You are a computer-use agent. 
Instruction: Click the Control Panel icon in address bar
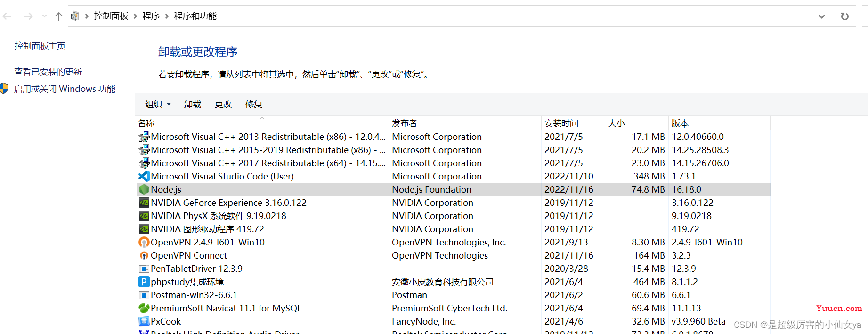coord(75,16)
